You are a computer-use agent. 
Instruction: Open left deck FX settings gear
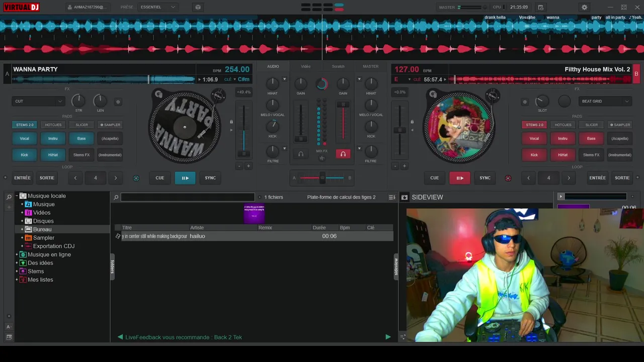(x=118, y=102)
